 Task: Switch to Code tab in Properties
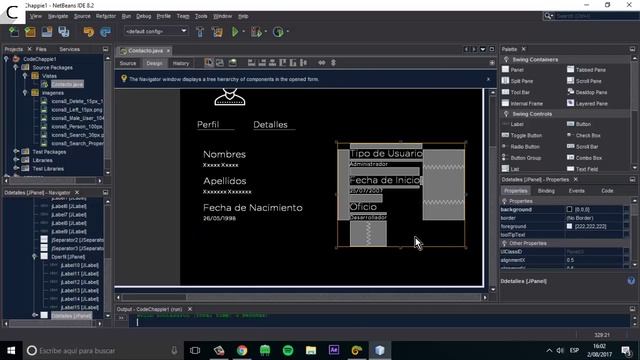[607, 191]
